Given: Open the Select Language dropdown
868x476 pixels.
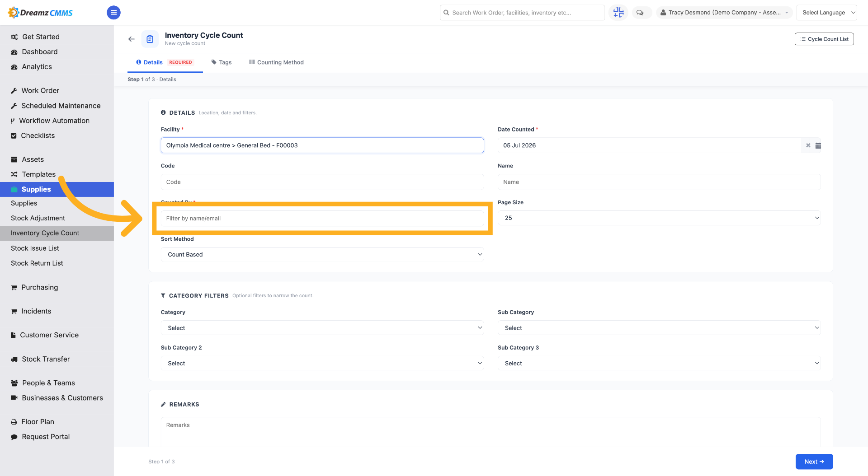Looking at the screenshot, I should [x=826, y=13].
